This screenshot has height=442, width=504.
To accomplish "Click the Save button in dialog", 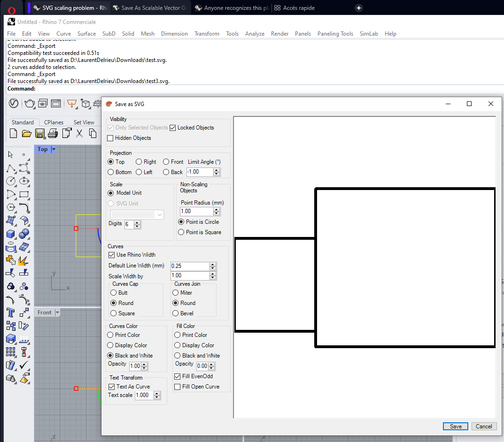I will pyautogui.click(x=455, y=426).
